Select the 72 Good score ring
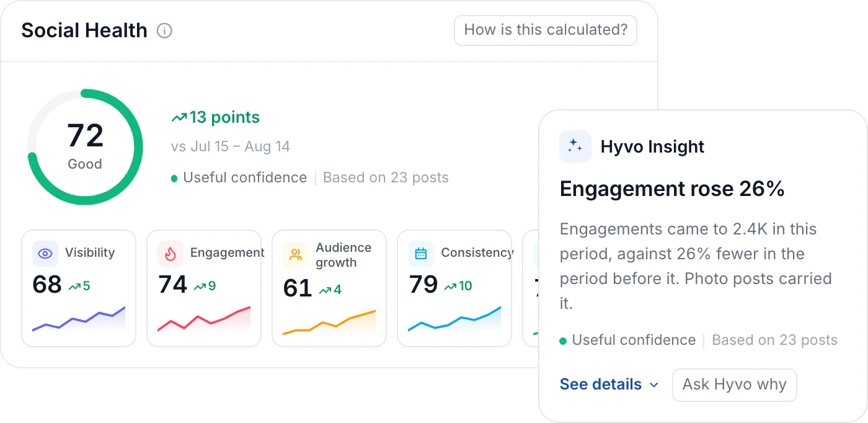This screenshot has height=423, width=868. tap(85, 147)
